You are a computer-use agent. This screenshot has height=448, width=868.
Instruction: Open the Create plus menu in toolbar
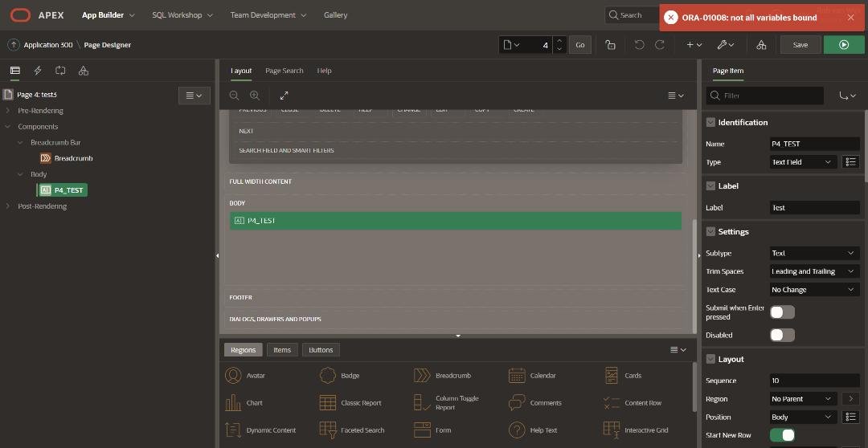(x=694, y=45)
